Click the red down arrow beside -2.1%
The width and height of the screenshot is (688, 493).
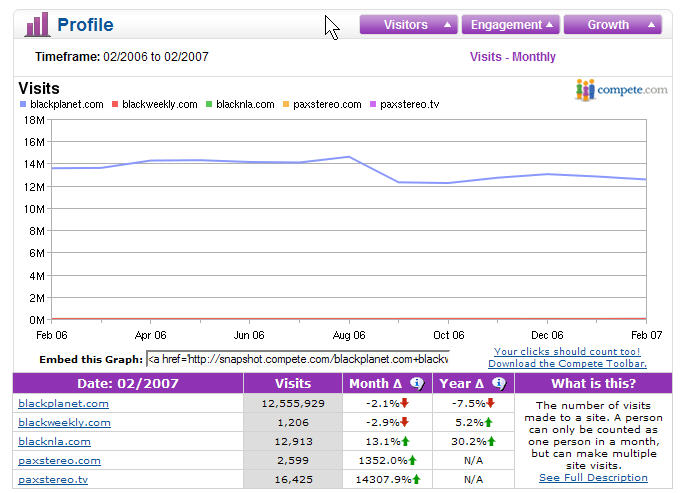tap(405, 403)
